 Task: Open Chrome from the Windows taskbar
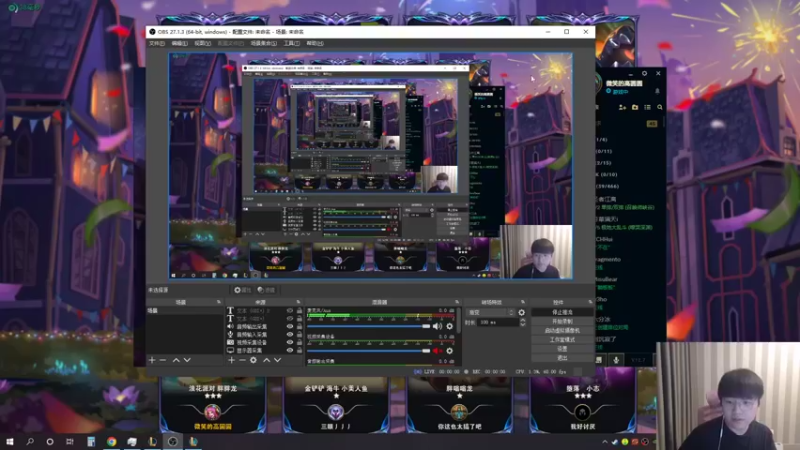tap(112, 441)
